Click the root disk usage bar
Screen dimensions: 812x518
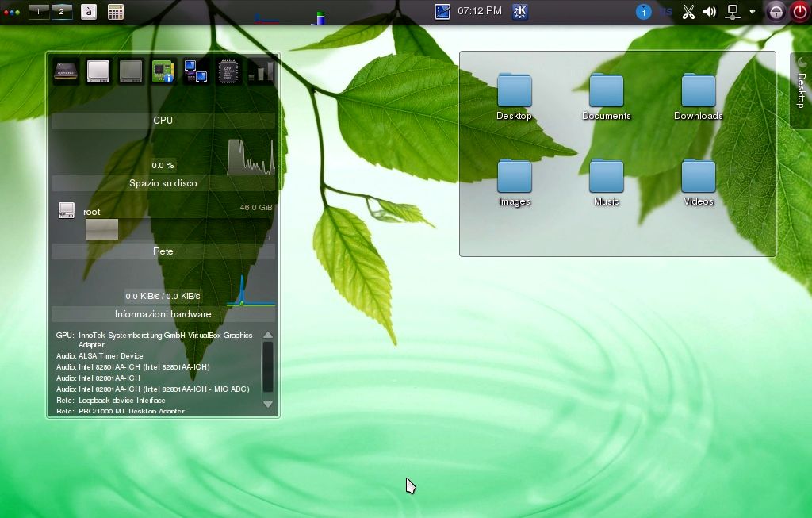point(178,229)
